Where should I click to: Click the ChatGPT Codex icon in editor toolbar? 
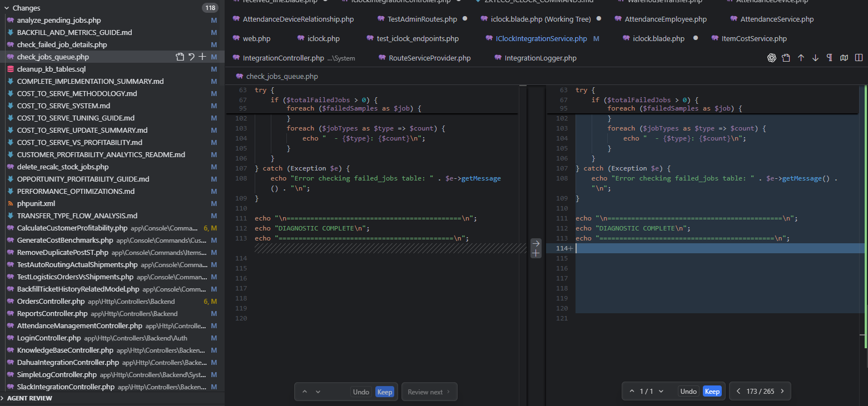pos(772,58)
